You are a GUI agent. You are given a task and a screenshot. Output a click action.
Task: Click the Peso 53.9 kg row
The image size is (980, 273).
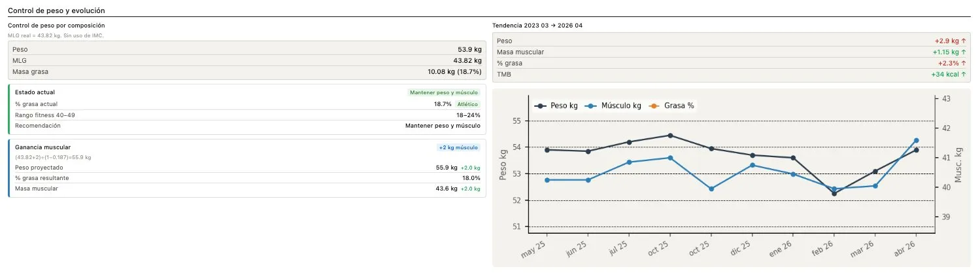point(246,49)
